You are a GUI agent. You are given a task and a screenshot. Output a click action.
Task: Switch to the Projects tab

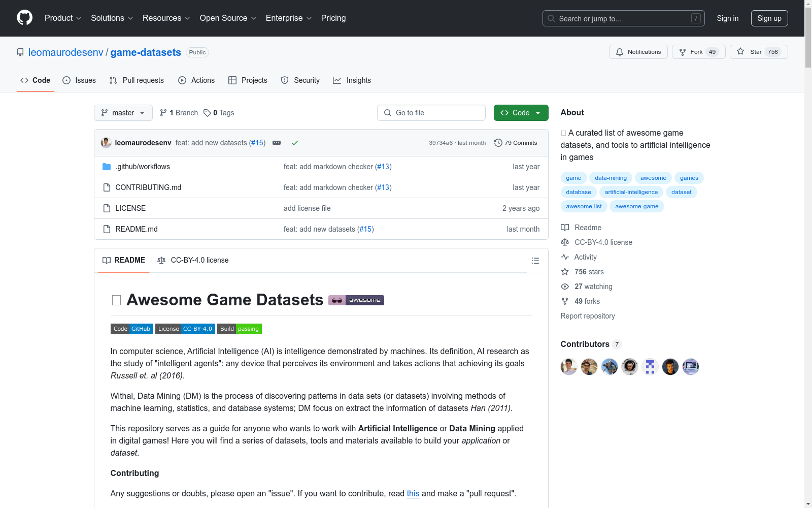[248, 80]
